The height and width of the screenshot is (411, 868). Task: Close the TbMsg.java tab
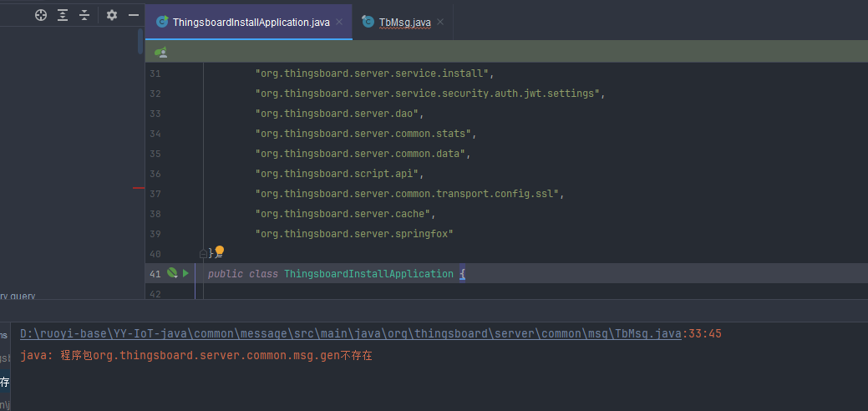pos(440,23)
